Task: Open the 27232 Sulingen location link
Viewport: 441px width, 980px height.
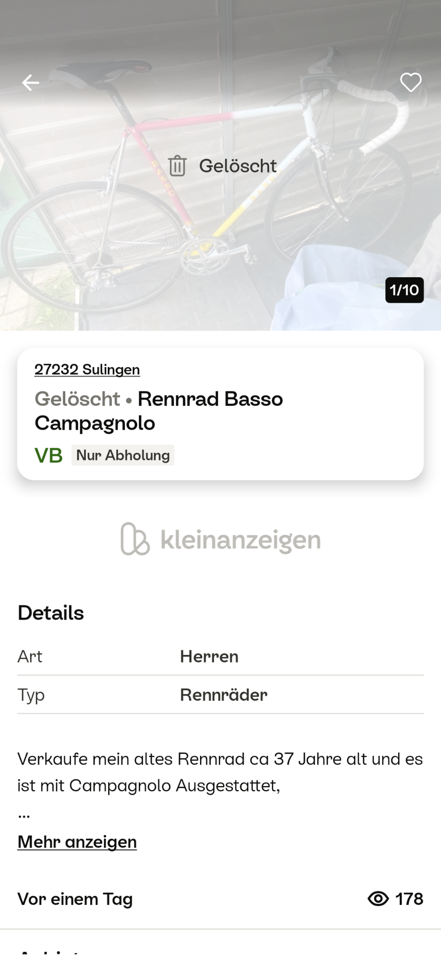Action: point(87,370)
